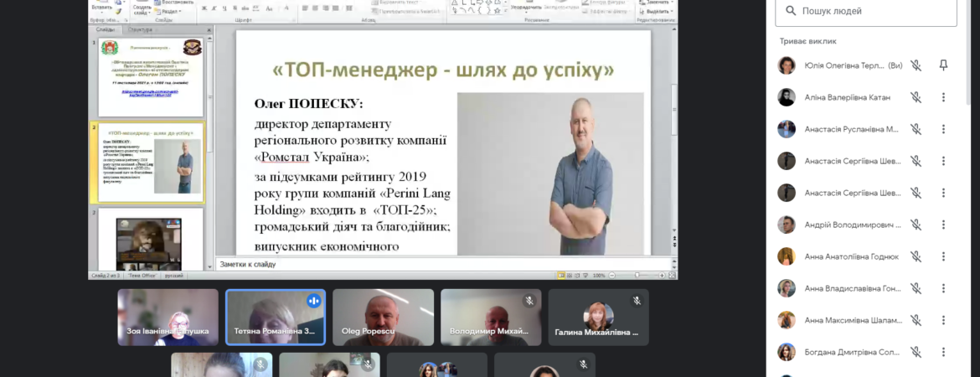980x377 pixels.
Task: Click the 100% zoom level
Action: (599, 275)
